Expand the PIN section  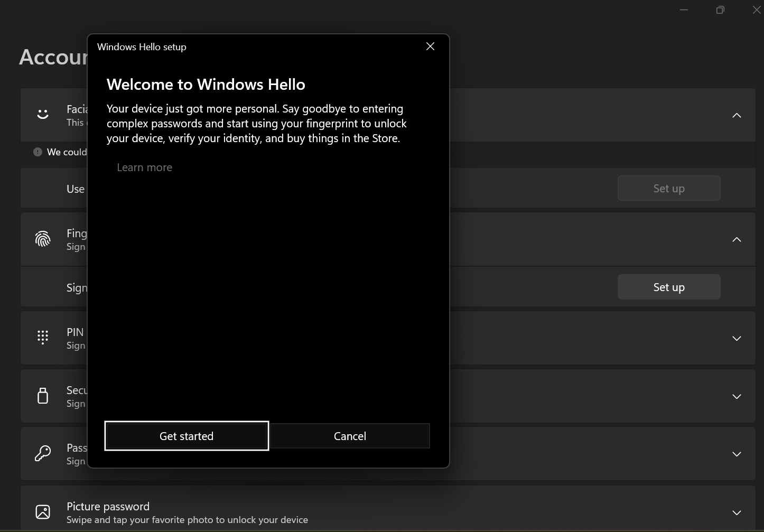pyautogui.click(x=737, y=338)
